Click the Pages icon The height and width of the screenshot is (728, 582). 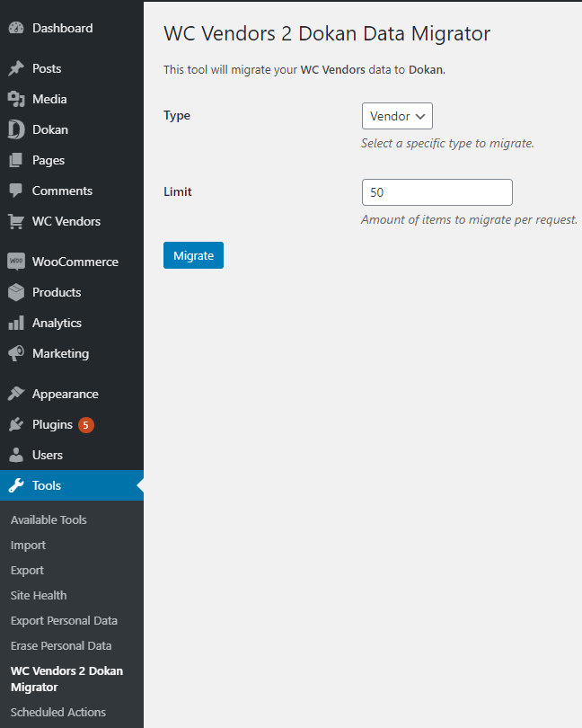tap(16, 160)
